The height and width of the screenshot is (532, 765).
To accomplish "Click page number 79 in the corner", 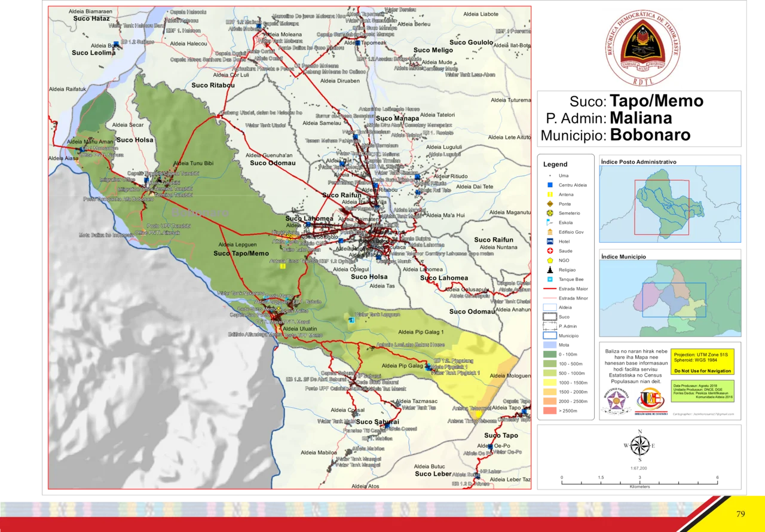I will tap(740, 514).
